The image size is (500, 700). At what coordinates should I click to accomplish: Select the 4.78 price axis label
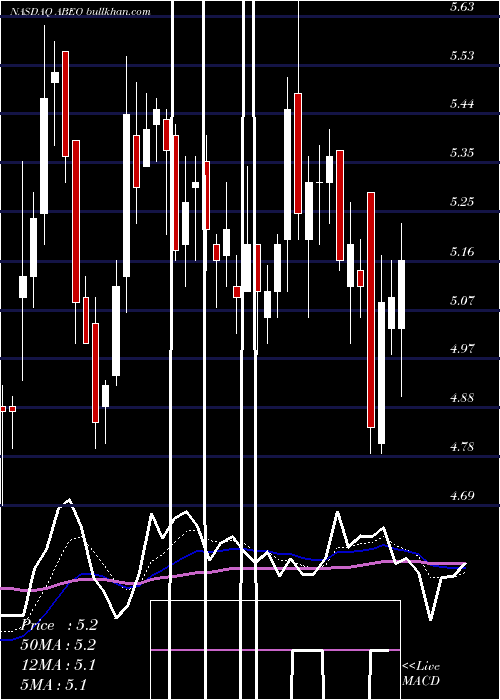pos(462,446)
